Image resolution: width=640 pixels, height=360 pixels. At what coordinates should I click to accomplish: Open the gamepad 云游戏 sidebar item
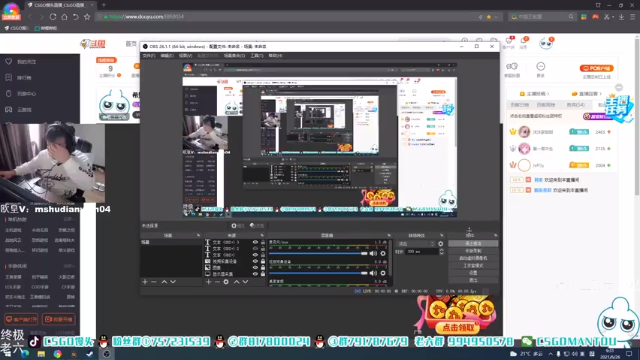click(x=19, y=109)
